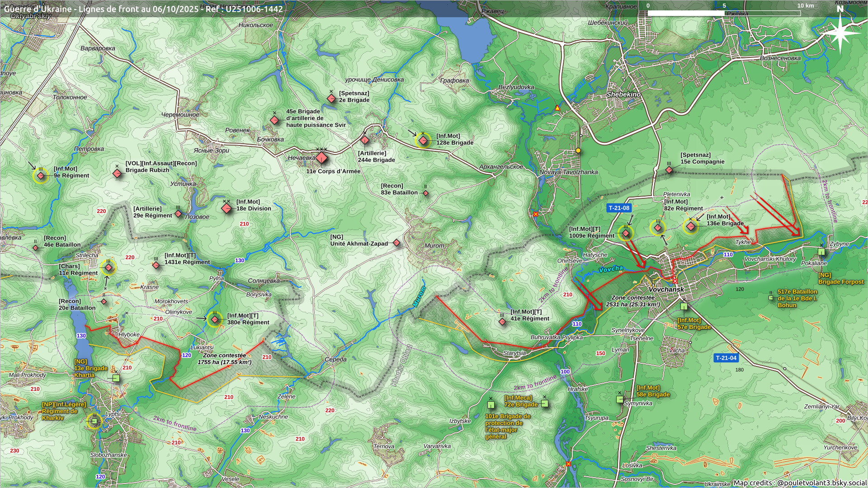Select the 136e Brigade circled diamond icon

pos(690,226)
